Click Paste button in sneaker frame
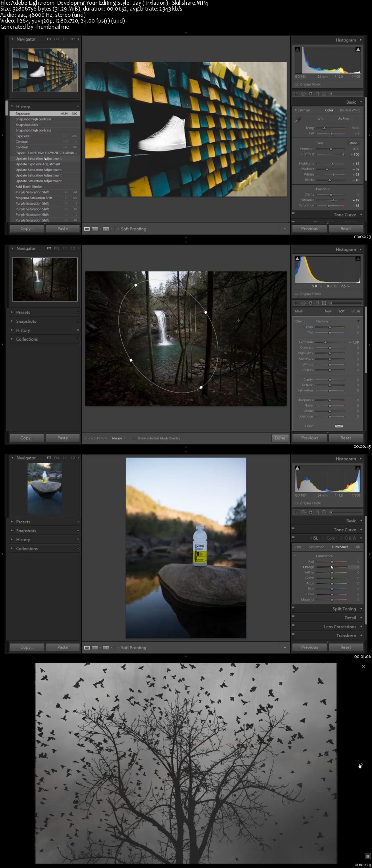Screen dimensions: 372x868 62,229
